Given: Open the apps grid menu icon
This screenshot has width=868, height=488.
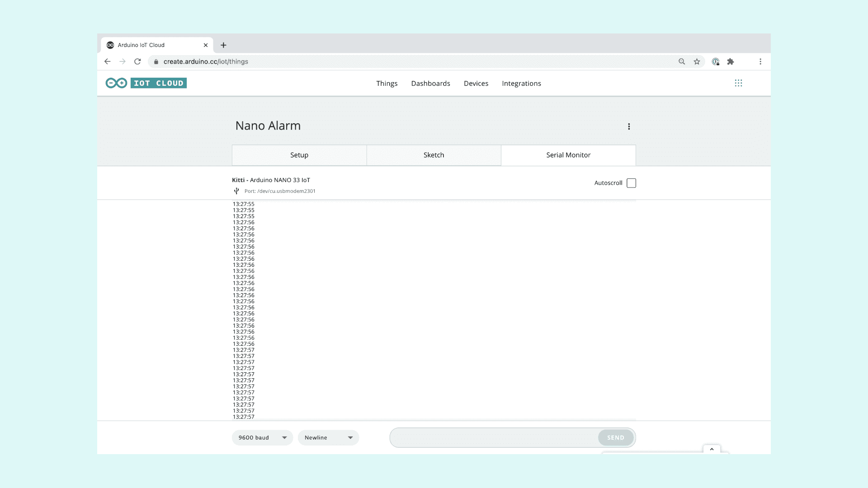Looking at the screenshot, I should click(738, 83).
